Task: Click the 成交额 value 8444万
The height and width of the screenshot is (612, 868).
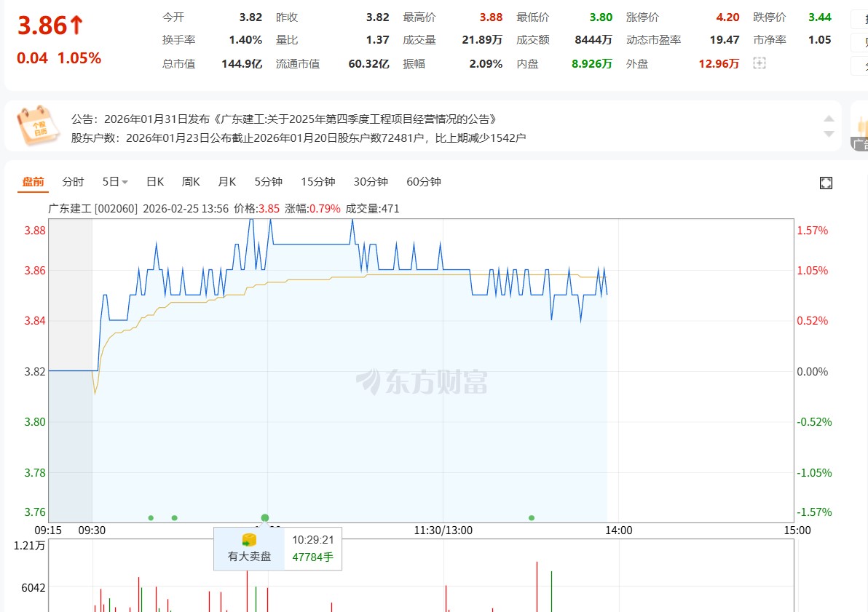Action: 593,40
